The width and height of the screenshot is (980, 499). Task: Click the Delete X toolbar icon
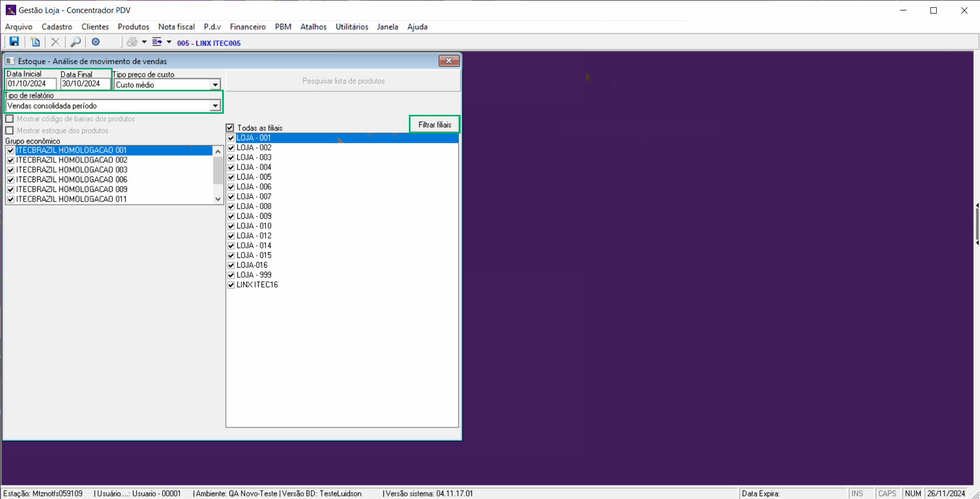(x=55, y=42)
